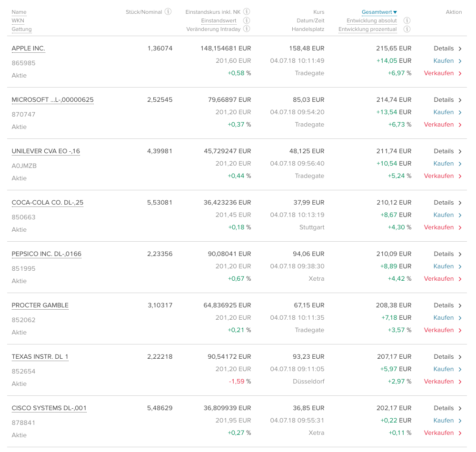
Task: Click Kaufen in the Cisco Systems row
Action: click(x=448, y=421)
